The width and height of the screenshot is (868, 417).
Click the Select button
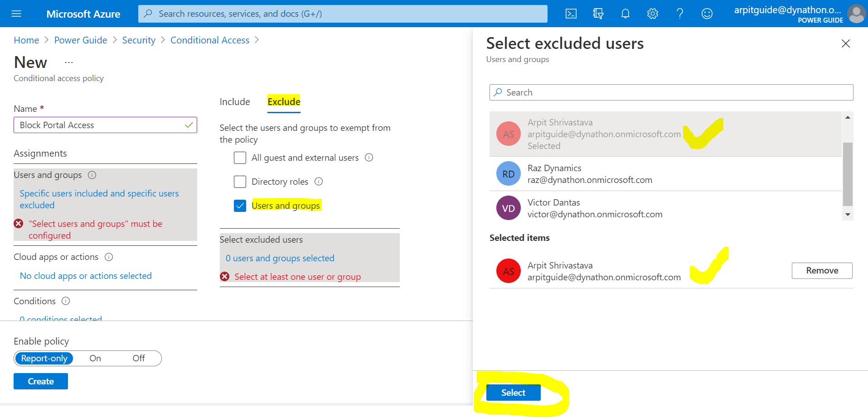513,393
